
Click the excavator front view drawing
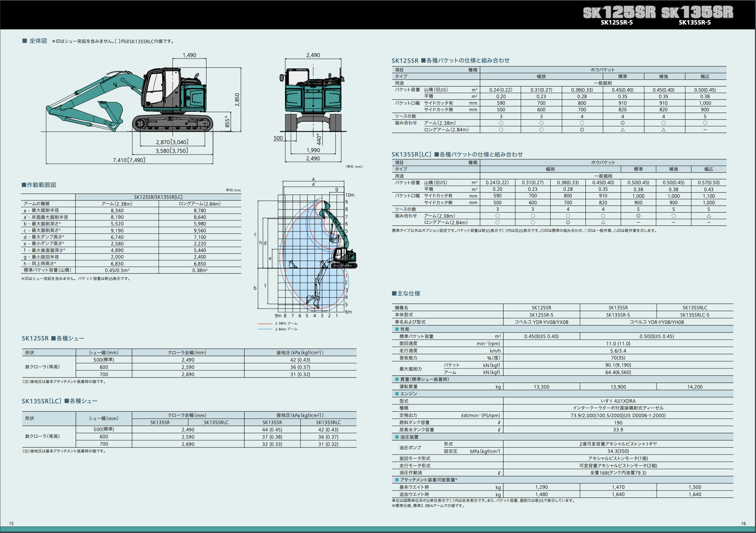tap(313, 100)
